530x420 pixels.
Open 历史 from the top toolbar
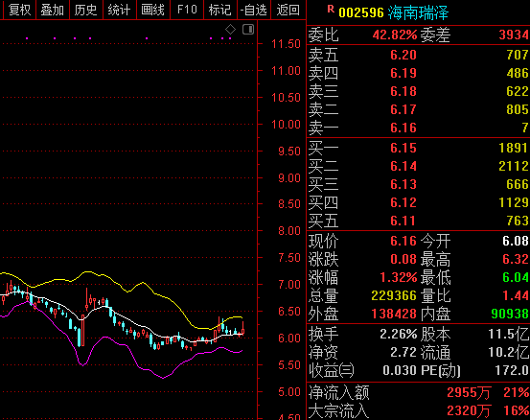click(x=86, y=10)
